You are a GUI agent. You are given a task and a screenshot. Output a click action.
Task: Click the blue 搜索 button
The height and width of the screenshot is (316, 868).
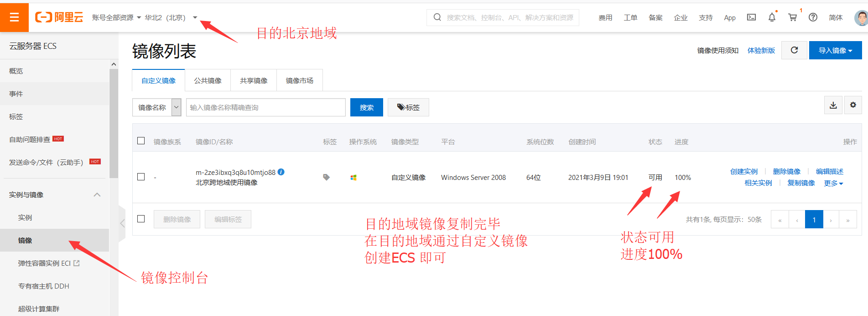tap(367, 107)
